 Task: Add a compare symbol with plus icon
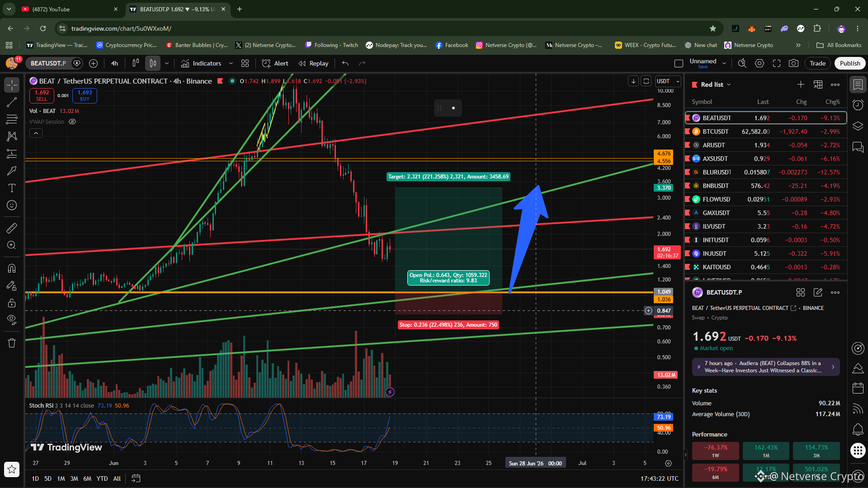click(94, 63)
